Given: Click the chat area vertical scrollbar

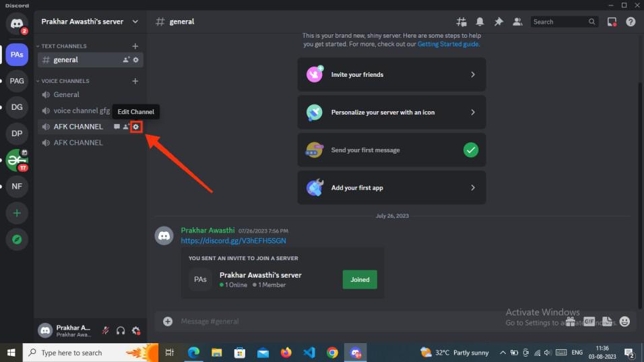Looking at the screenshot, I should [x=640, y=195].
